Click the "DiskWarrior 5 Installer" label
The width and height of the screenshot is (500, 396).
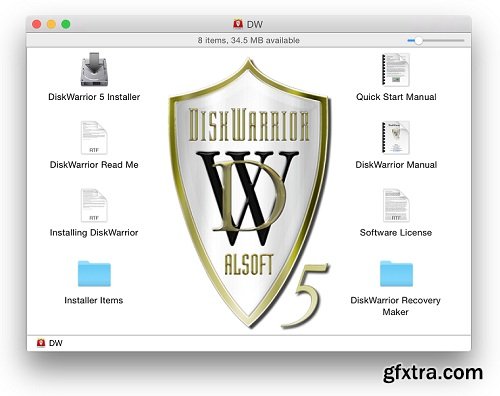[x=94, y=97]
